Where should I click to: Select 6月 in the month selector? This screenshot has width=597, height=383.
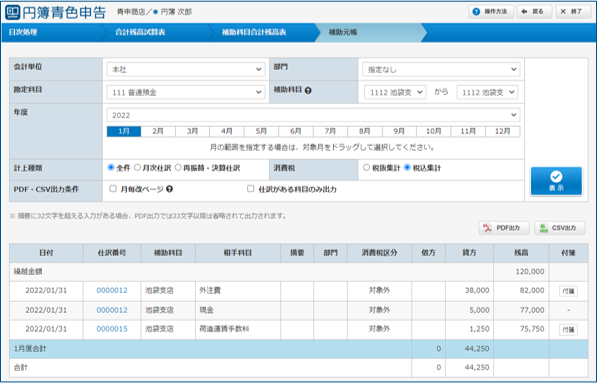tap(296, 131)
